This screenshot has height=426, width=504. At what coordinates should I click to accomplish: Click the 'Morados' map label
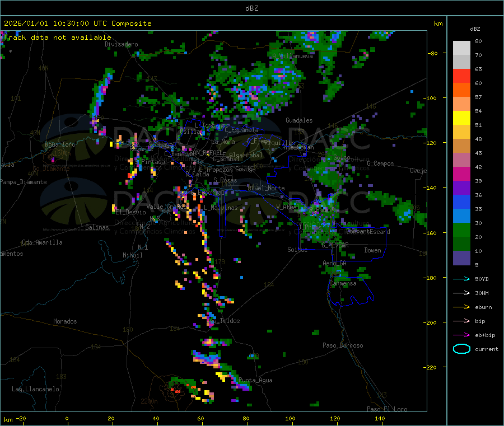click(x=65, y=321)
